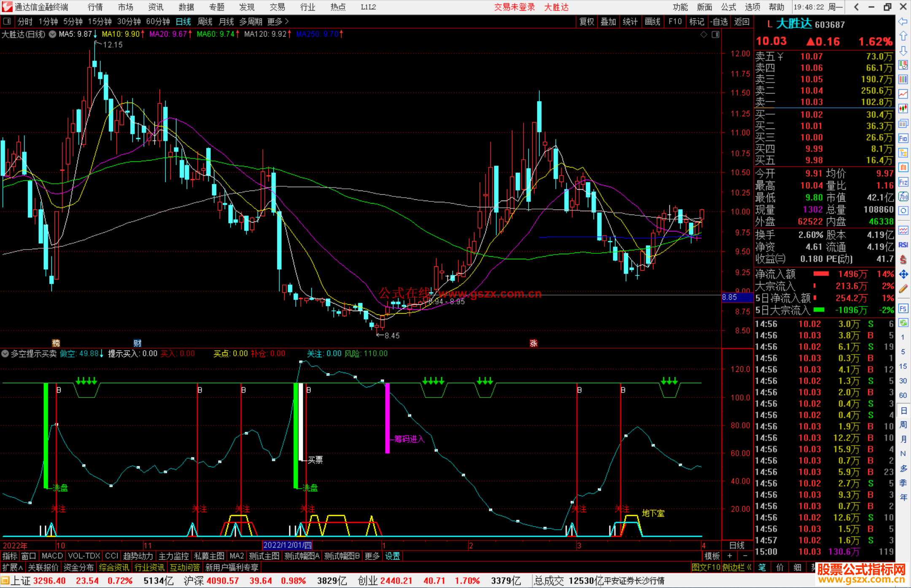The image size is (911, 588).
Task: Open the F10 company info sidebar icon
Action: click(x=903, y=139)
